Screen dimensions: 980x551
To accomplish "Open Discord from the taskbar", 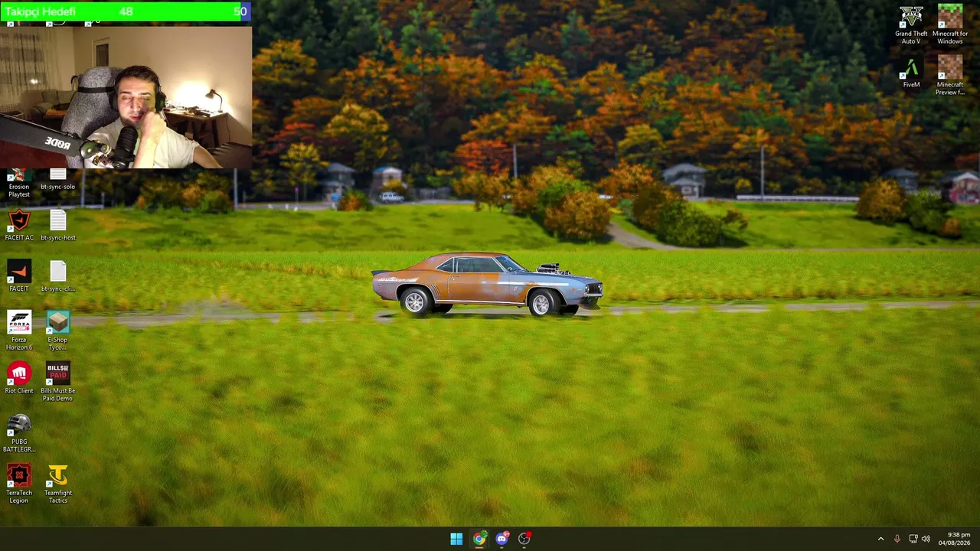I will [x=501, y=539].
